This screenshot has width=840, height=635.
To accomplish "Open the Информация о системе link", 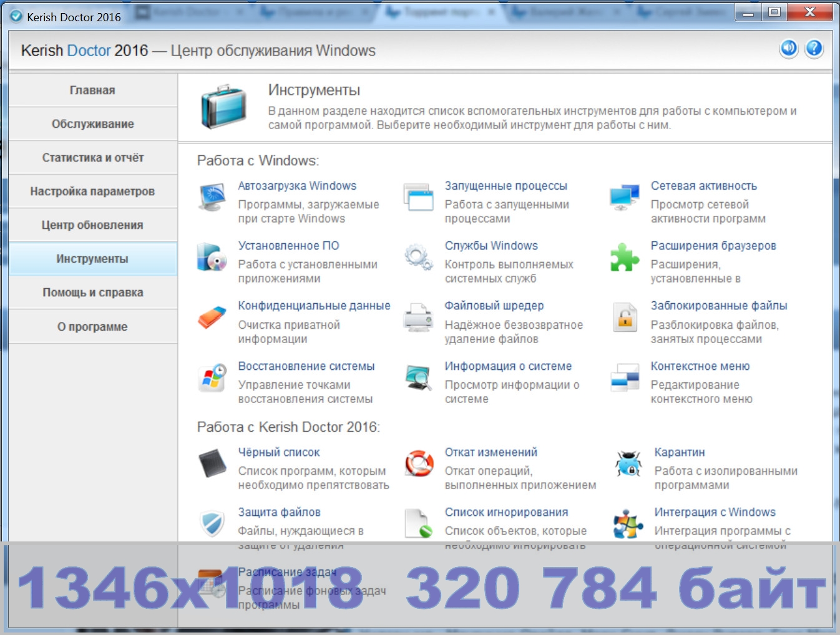I will pos(508,366).
